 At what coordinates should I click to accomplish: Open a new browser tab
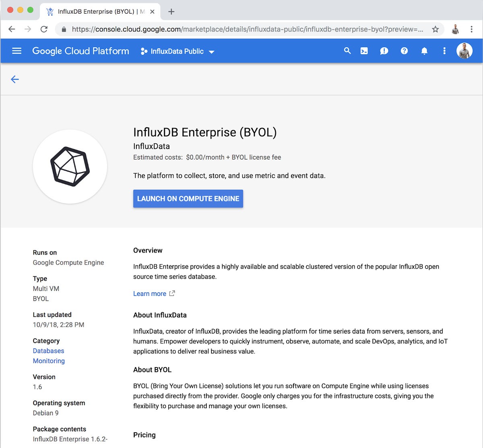(x=171, y=11)
